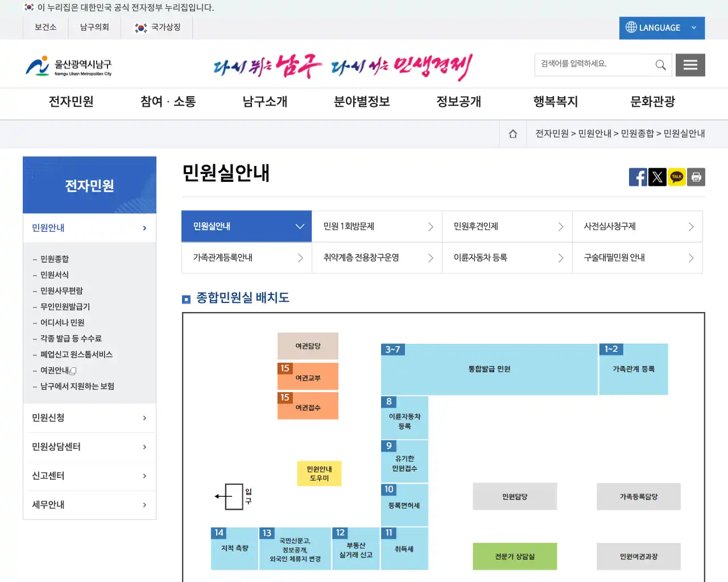Open the hamburger full menu button
This screenshot has width=728, height=582.
coord(690,65)
